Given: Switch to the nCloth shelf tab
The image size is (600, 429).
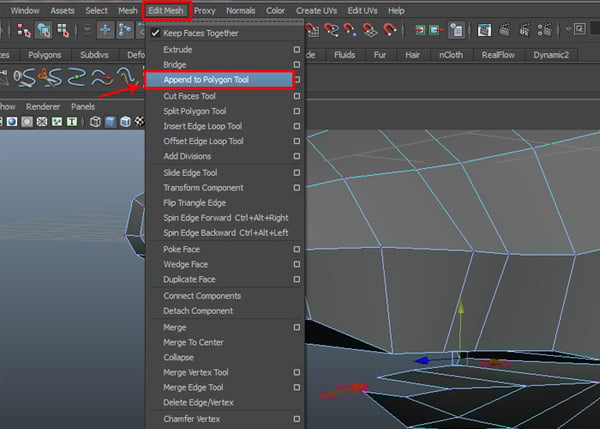Looking at the screenshot, I should click(x=449, y=56).
